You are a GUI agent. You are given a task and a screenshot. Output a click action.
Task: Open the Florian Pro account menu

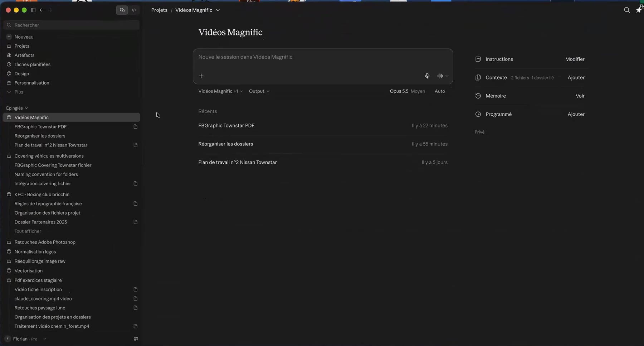click(26, 339)
